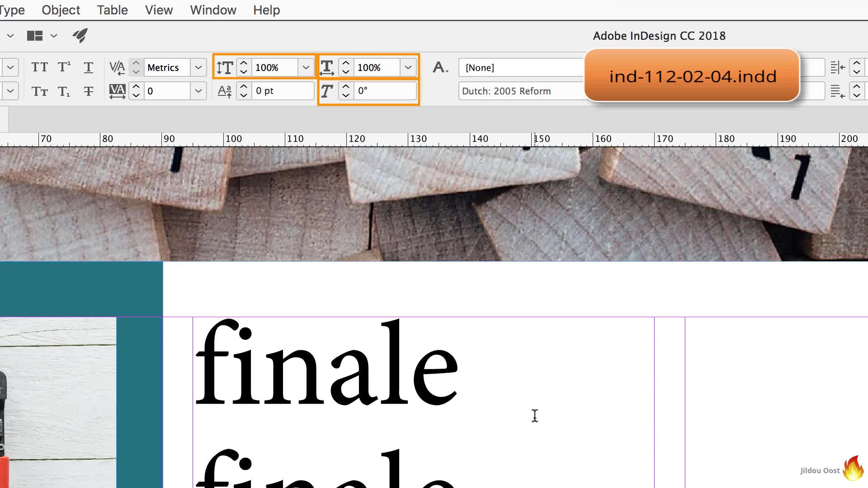Click the Vertical Scale stepper arrows
Image resolution: width=868 pixels, height=488 pixels.
click(244, 67)
